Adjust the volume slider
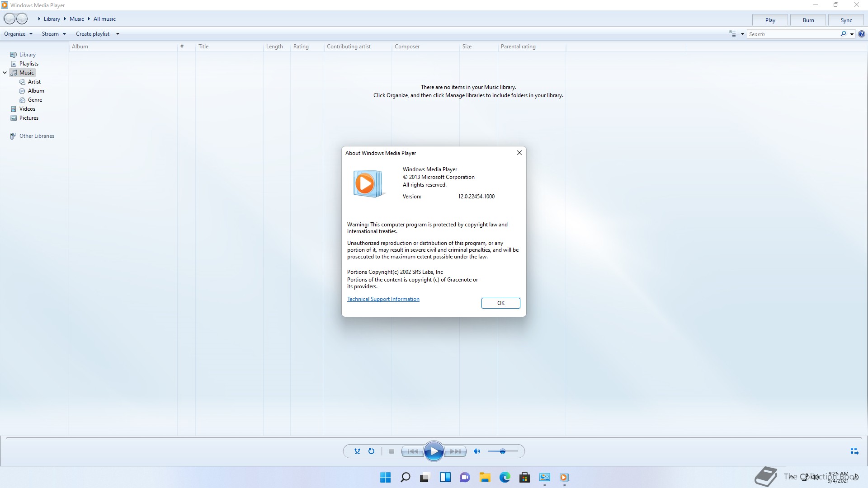 point(503,451)
